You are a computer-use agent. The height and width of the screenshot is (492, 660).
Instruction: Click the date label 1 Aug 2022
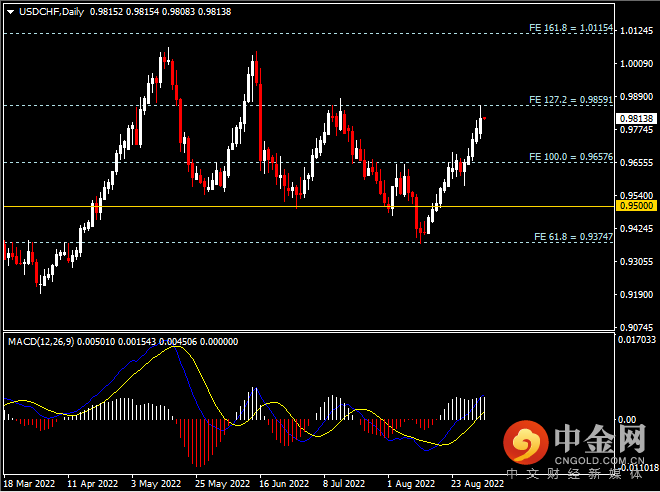411,484
